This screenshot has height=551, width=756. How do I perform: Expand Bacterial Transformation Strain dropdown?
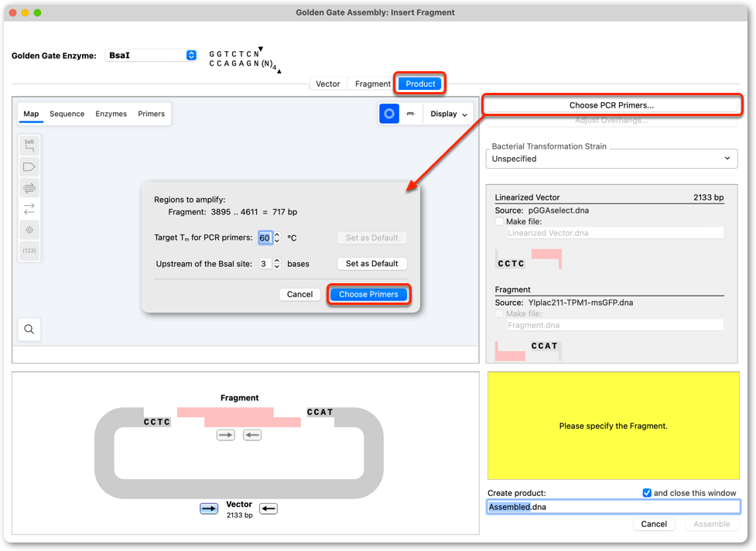pyautogui.click(x=611, y=159)
